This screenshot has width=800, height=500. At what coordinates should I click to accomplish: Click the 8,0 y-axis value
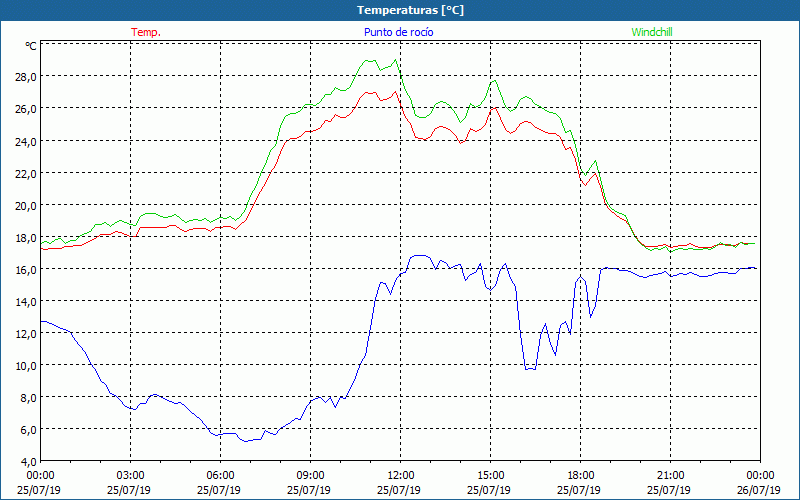click(x=29, y=397)
